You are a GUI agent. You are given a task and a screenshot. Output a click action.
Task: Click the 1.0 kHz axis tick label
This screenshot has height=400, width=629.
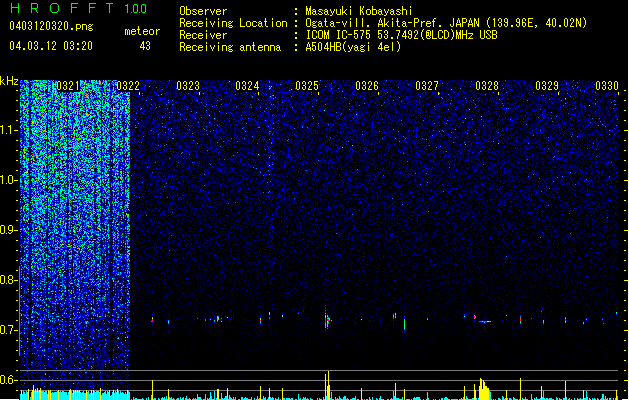(x=9, y=180)
